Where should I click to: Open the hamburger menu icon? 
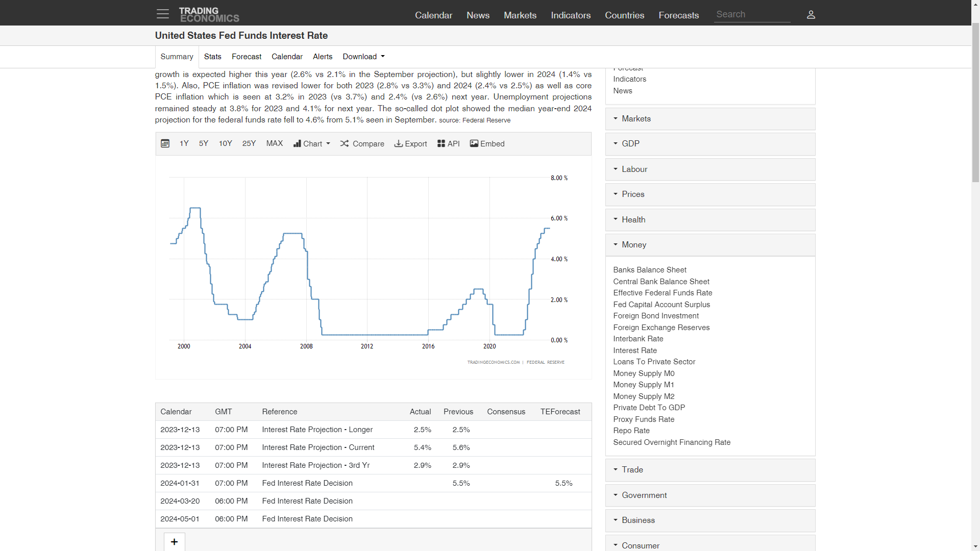click(x=162, y=14)
